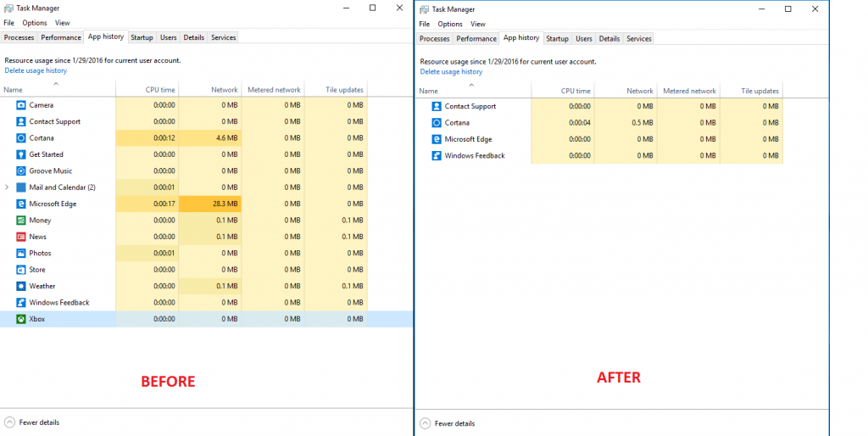
Task: Expand the Mail and Calendar (2) group
Action: tap(7, 187)
